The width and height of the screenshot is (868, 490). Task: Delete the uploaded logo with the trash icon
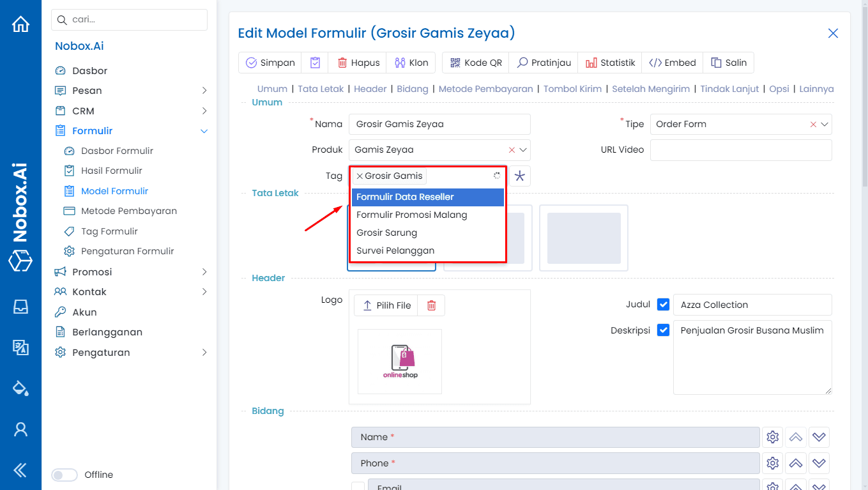point(431,305)
